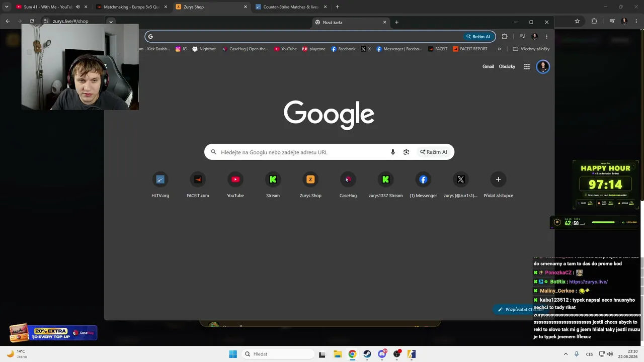644x362 pixels.
Task: Close the Nová karta tab
Action: pyautogui.click(x=384, y=22)
